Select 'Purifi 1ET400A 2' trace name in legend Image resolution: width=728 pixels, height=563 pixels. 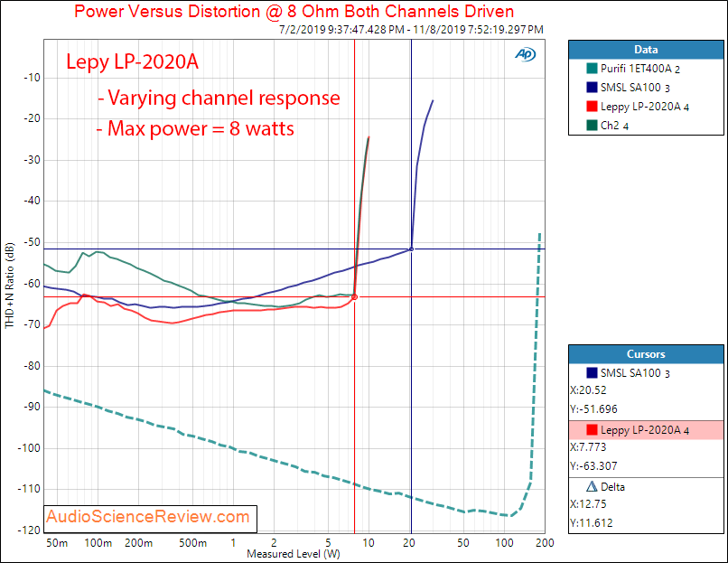point(640,69)
